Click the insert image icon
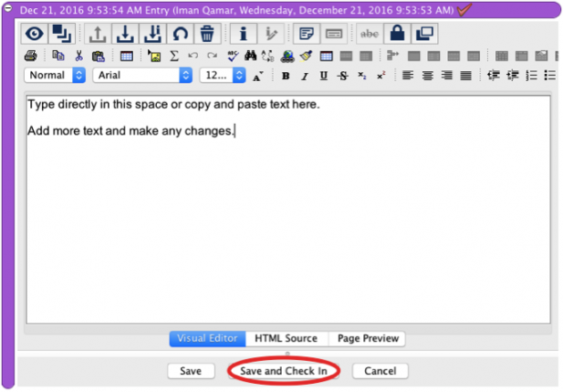Screen dimensions: 563x392 [154, 56]
